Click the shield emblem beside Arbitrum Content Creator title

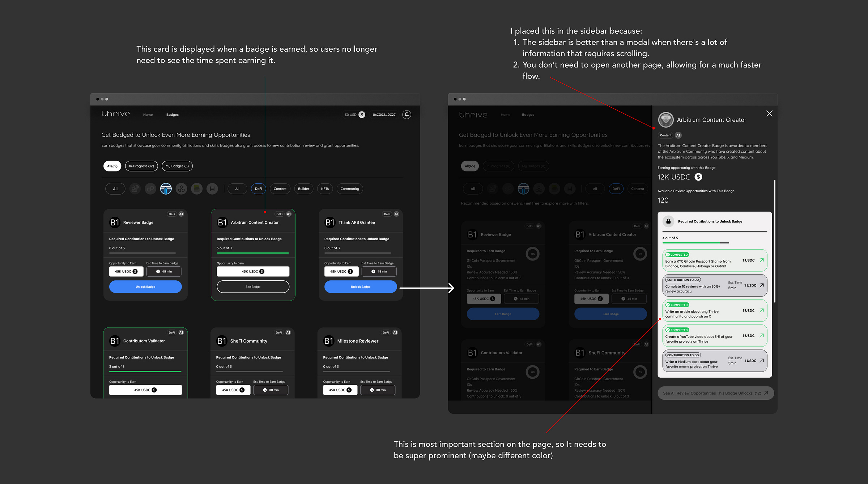tap(666, 120)
